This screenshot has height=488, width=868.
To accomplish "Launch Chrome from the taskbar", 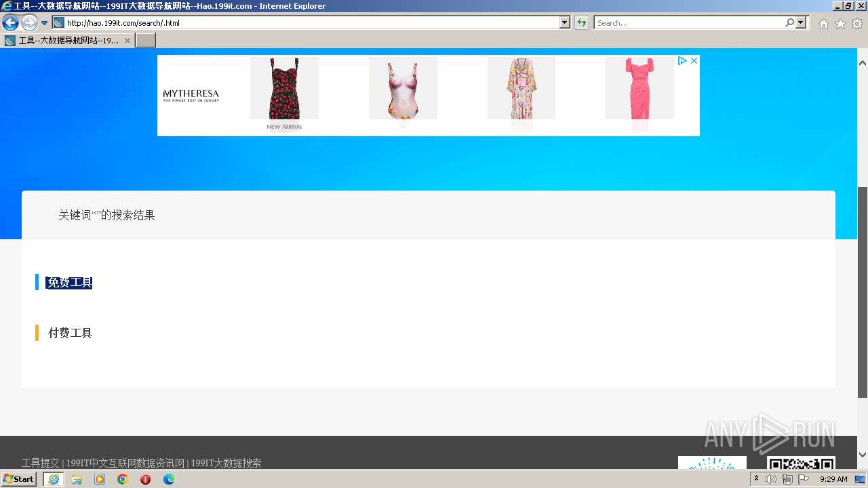I will (x=123, y=479).
